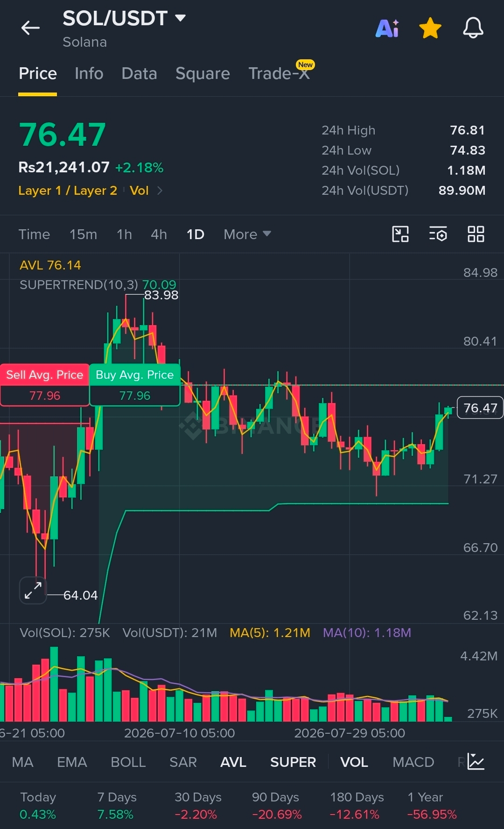Open the Data tab
504x829 pixels.
point(139,74)
